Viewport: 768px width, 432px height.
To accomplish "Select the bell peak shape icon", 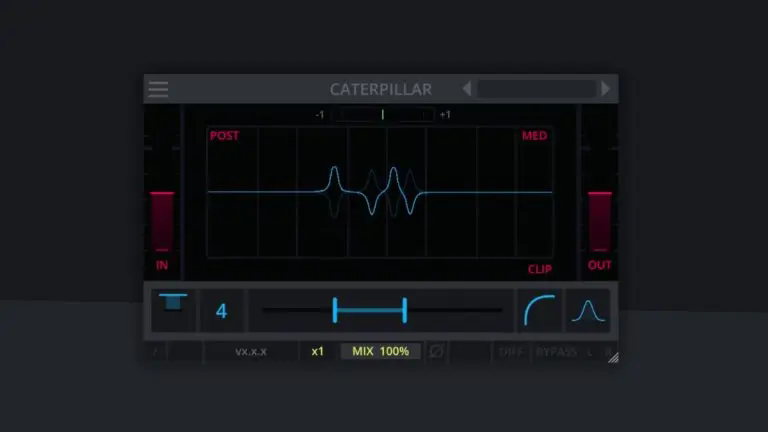I will click(x=588, y=311).
